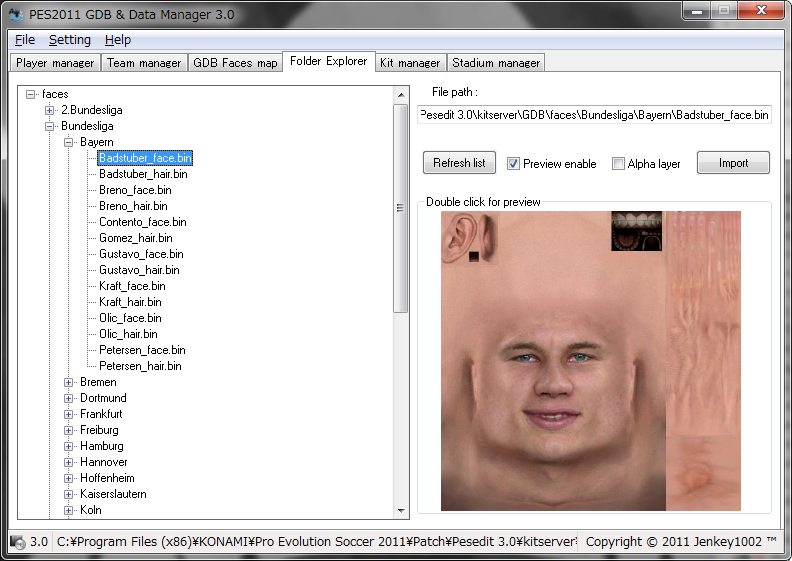Select Kraft_face.bin file
Viewport: 792px width, 561px height.
pyautogui.click(x=132, y=286)
